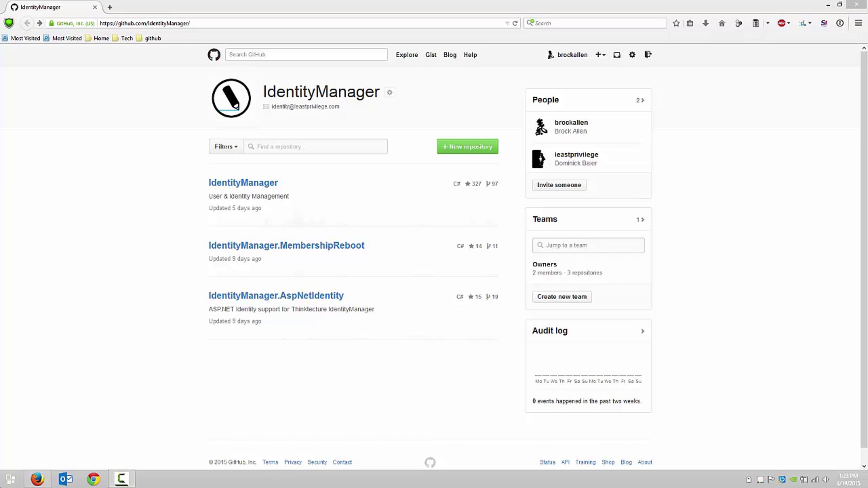868x488 pixels.
Task: Open the IdentityManager repository link
Action: pyautogui.click(x=243, y=183)
